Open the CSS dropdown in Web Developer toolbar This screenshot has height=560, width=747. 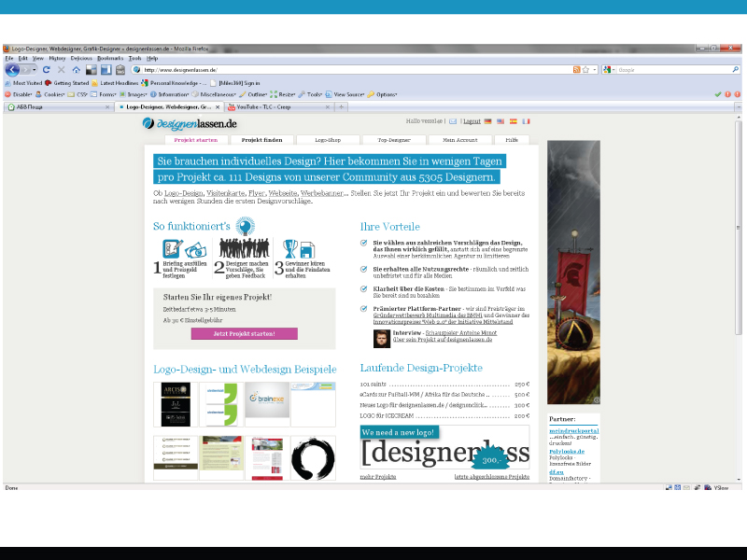tap(78, 94)
